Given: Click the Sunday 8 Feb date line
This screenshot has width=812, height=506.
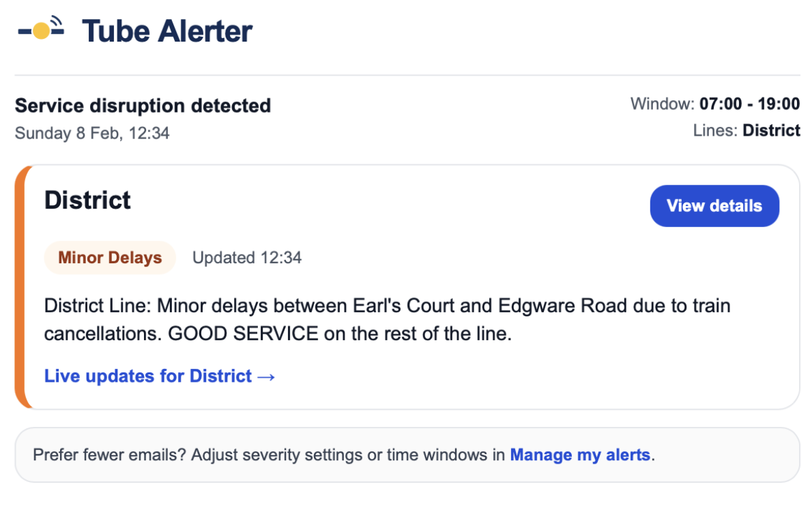Looking at the screenshot, I should 91,133.
